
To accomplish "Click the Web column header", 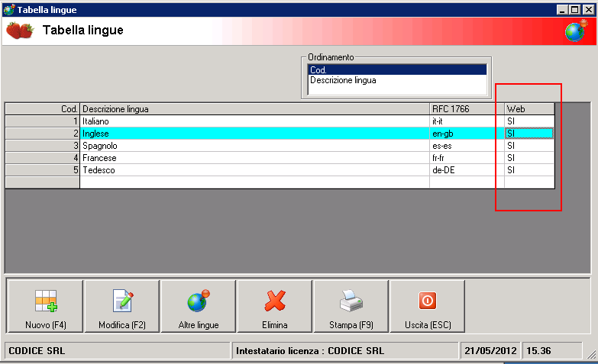I will coord(529,109).
